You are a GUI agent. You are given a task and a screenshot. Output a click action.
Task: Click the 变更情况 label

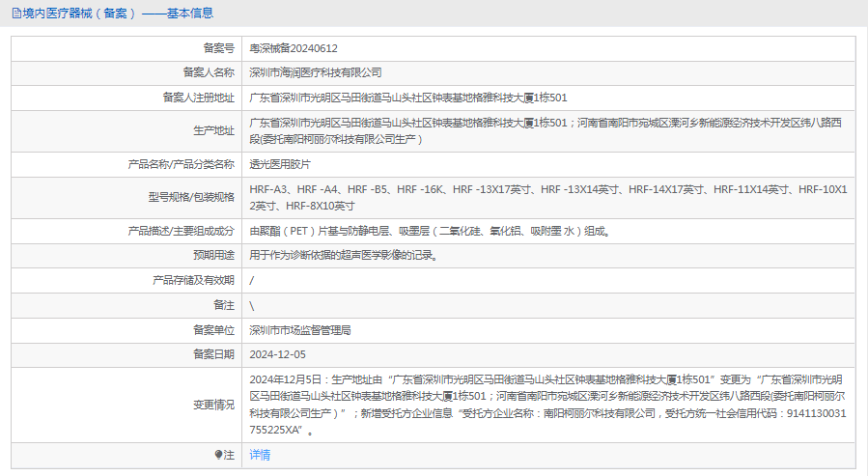coord(213,406)
